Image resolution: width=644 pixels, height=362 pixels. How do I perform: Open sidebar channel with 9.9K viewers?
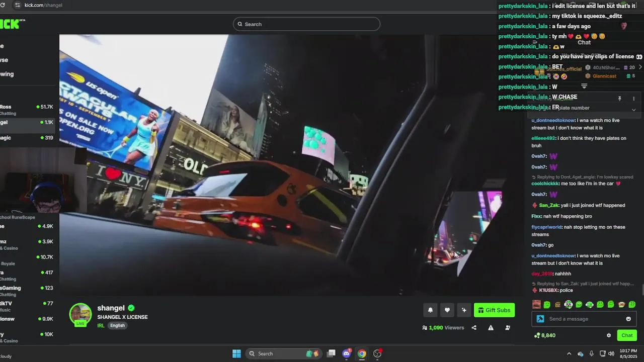pyautogui.click(x=27, y=319)
